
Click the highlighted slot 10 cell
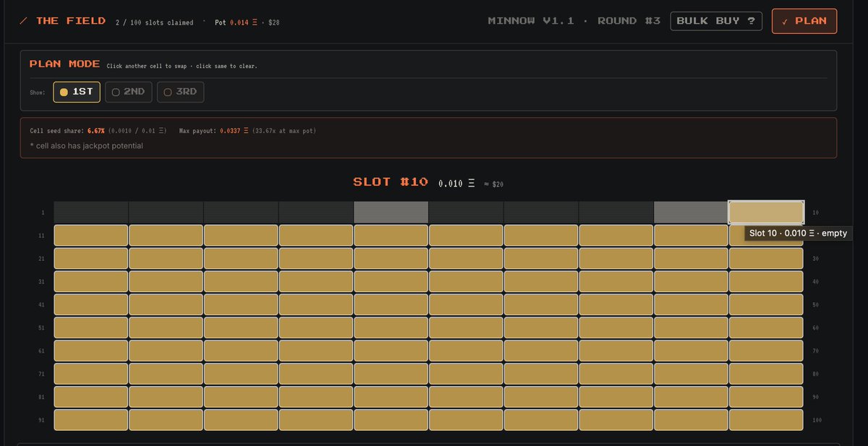pos(766,213)
